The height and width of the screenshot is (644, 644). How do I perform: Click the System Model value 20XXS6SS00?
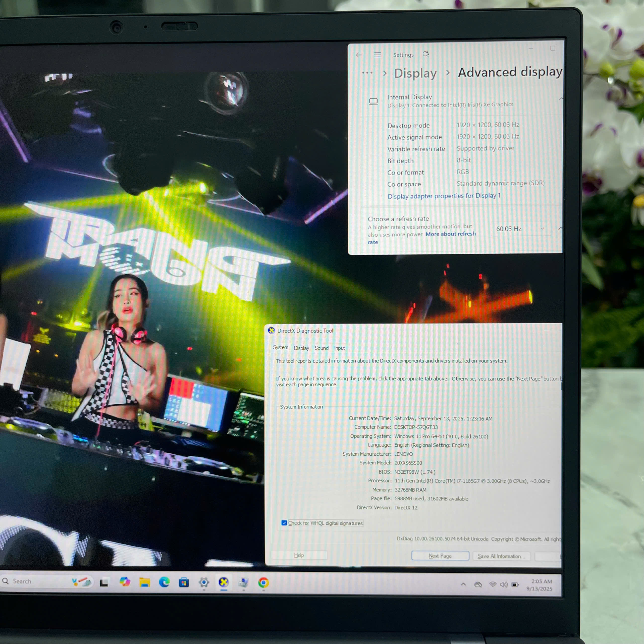pos(408,463)
